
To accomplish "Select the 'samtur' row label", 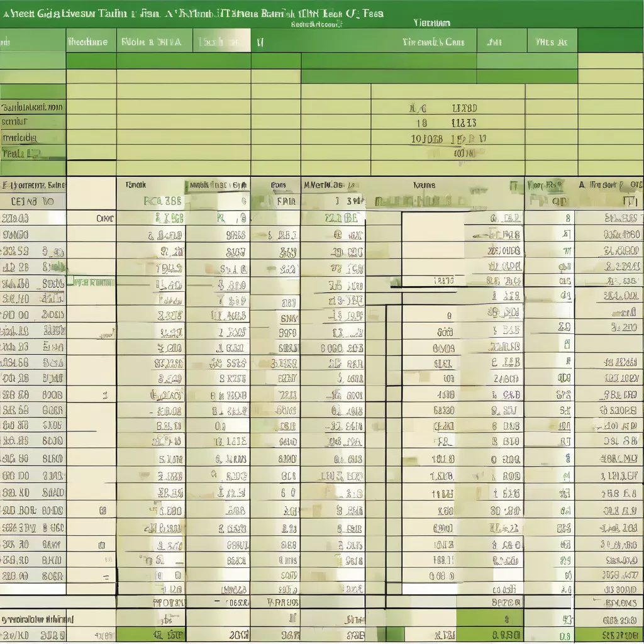I will pos(15,122).
